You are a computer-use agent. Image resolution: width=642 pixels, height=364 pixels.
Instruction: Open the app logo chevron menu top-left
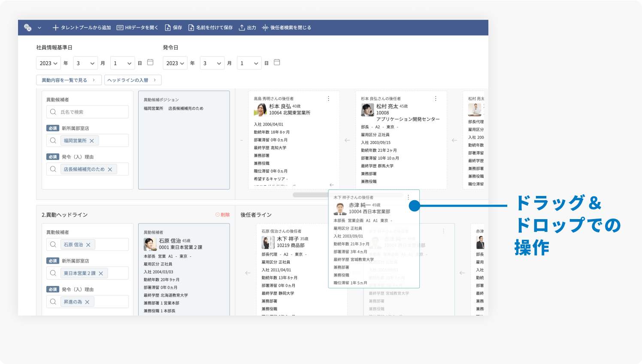[40, 27]
